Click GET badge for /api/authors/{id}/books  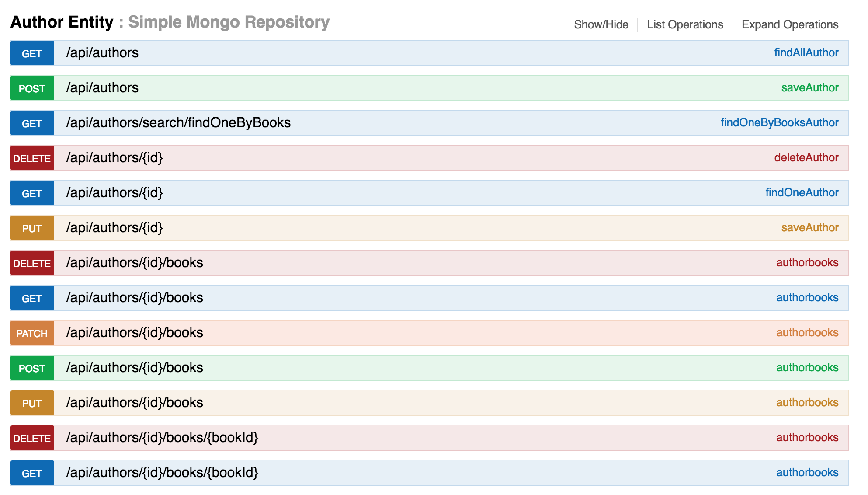tap(32, 298)
